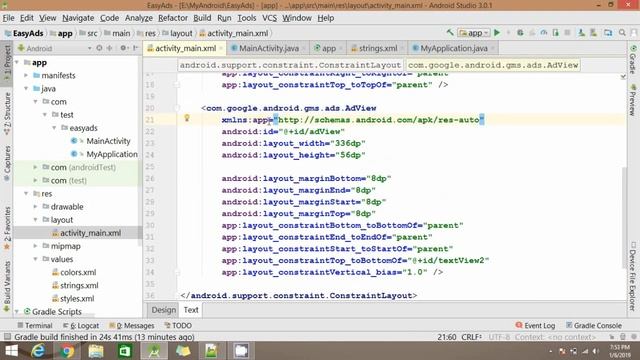
Task: Open the Event Log
Action: point(536,326)
